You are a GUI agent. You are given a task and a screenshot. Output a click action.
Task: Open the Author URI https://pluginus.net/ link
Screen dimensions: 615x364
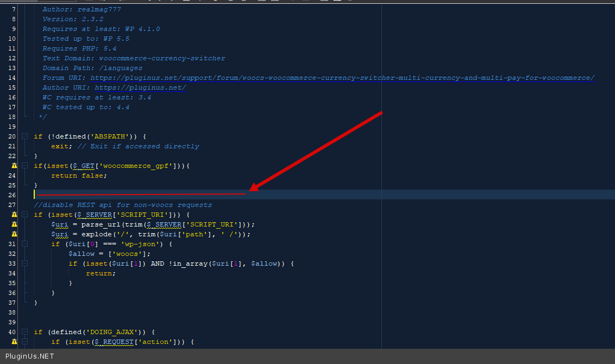[x=140, y=87]
